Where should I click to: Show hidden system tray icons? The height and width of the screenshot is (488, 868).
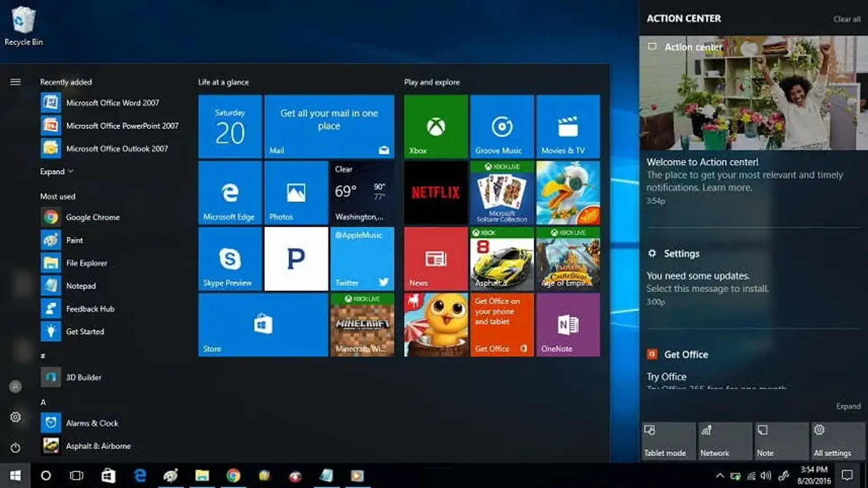coord(720,475)
